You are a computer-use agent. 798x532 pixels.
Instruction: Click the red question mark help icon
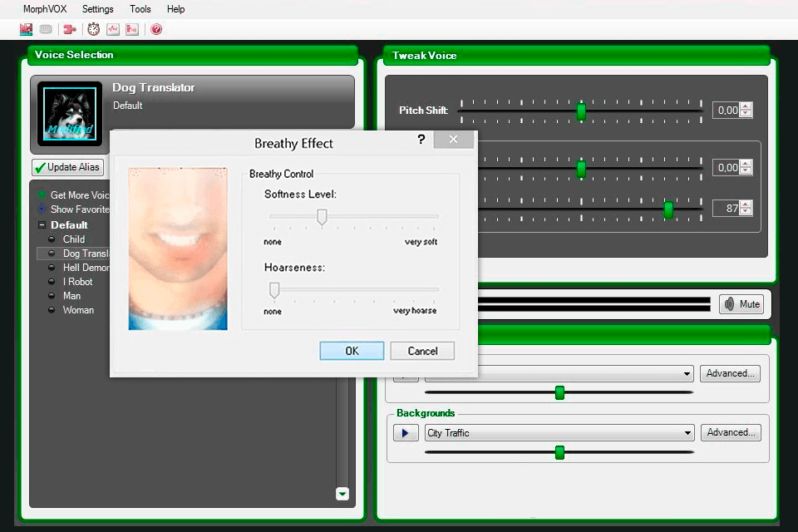(156, 30)
